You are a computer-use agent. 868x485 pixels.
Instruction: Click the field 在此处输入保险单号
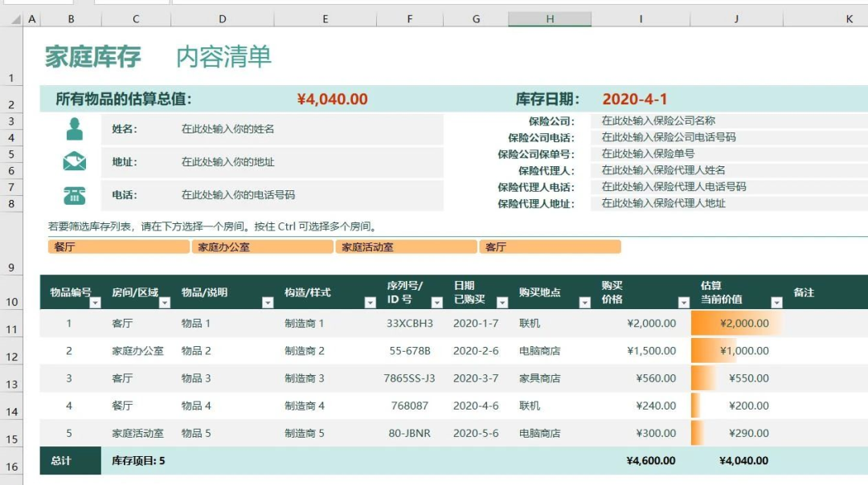730,153
